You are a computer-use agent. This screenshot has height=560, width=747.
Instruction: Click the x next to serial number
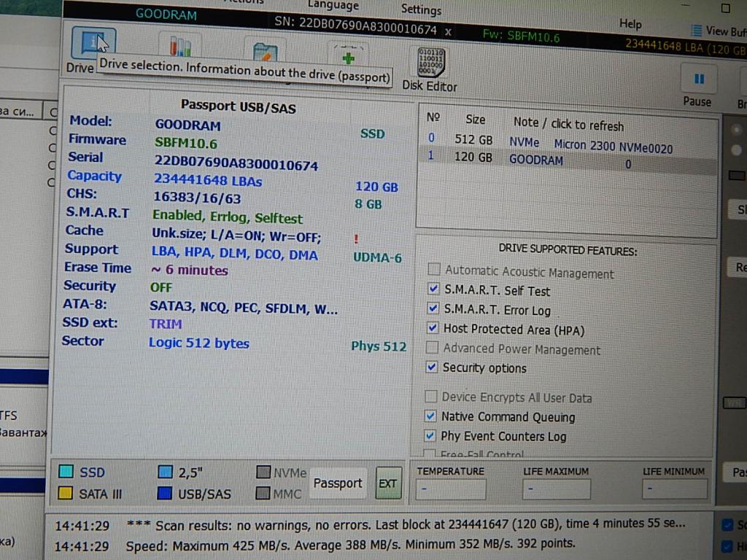pos(448,32)
